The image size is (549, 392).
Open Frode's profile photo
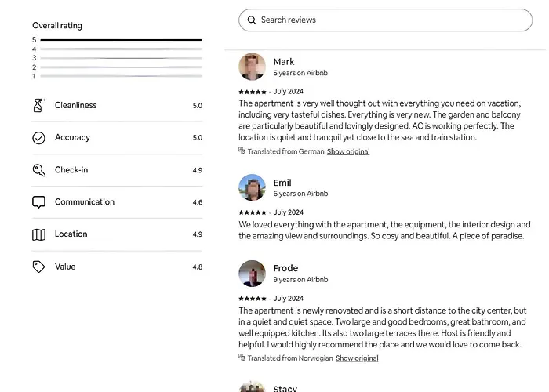click(x=252, y=274)
